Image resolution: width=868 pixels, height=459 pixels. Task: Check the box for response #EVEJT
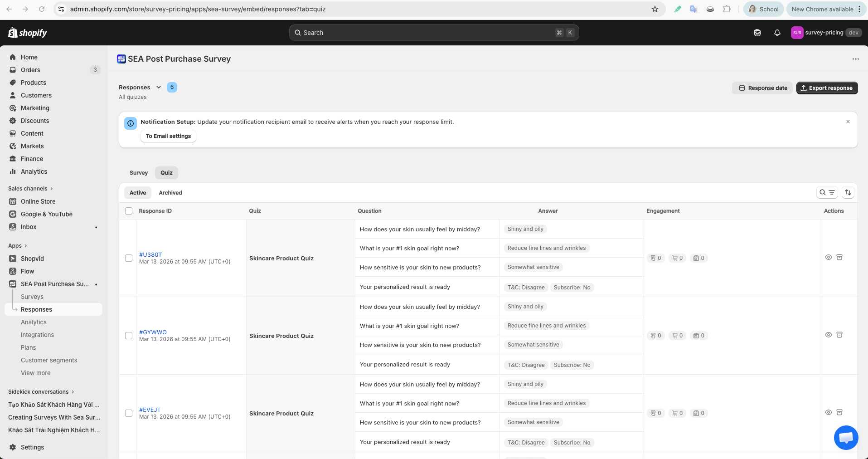129,413
